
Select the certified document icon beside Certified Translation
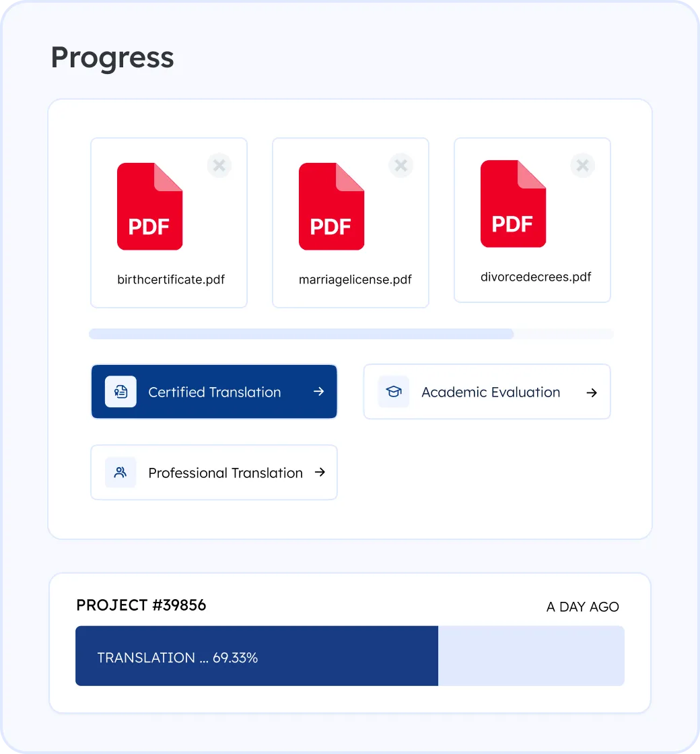[120, 391]
